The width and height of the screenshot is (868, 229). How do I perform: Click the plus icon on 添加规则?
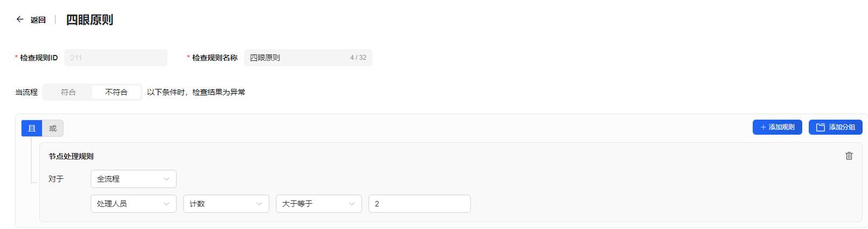[x=763, y=127]
